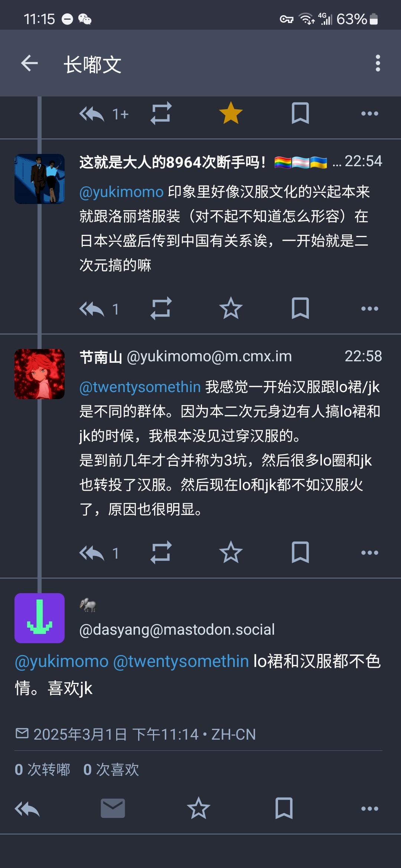The image size is (401, 868).
Task: Unfavorite the post with the gold star
Action: [x=231, y=113]
